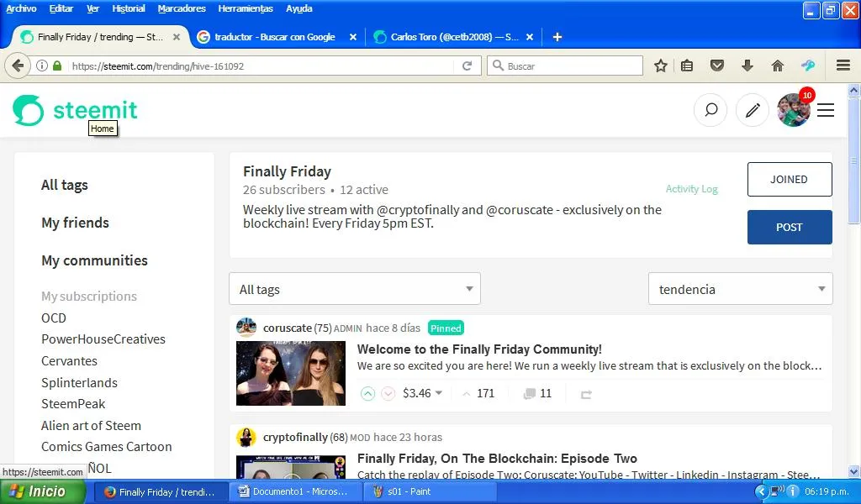
Task: Upvote the Welcome to Finally Friday post
Action: pyautogui.click(x=367, y=394)
